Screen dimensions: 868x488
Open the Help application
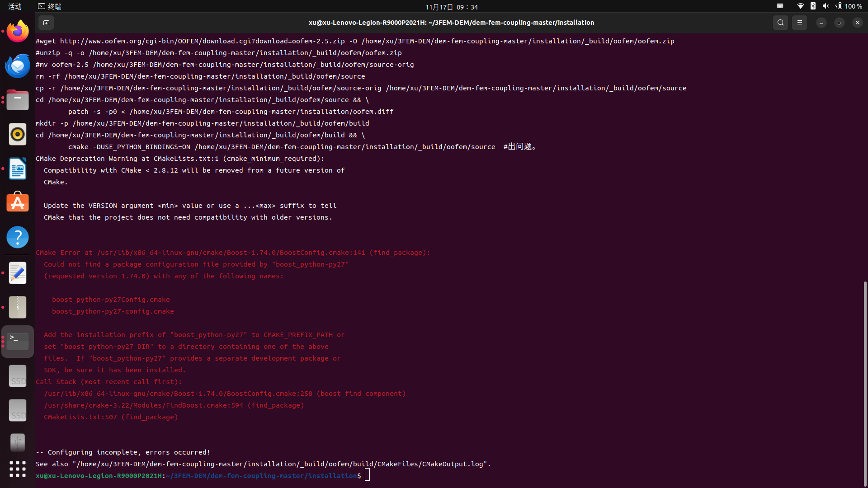pyautogui.click(x=17, y=237)
